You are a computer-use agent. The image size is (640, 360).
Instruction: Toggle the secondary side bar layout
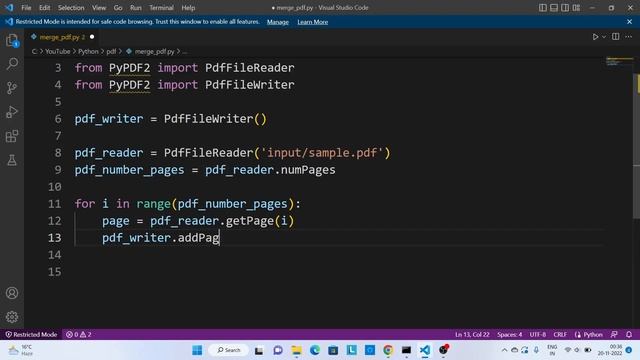pos(565,8)
